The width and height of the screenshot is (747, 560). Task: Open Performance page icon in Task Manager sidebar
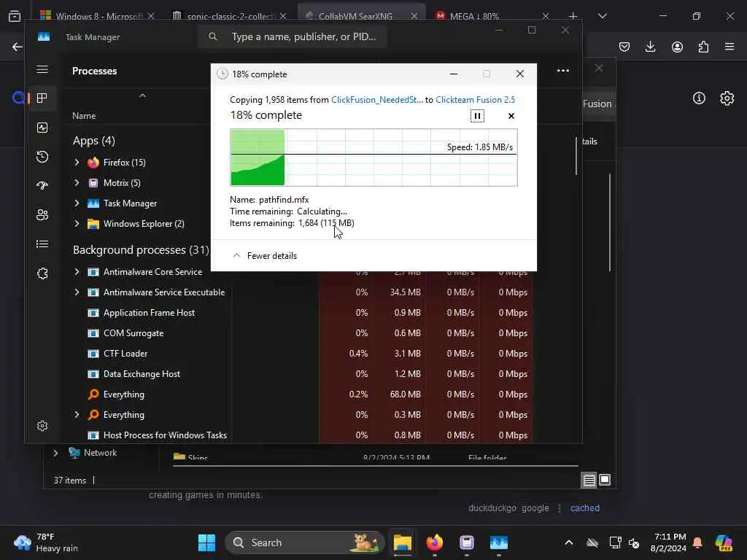42,128
